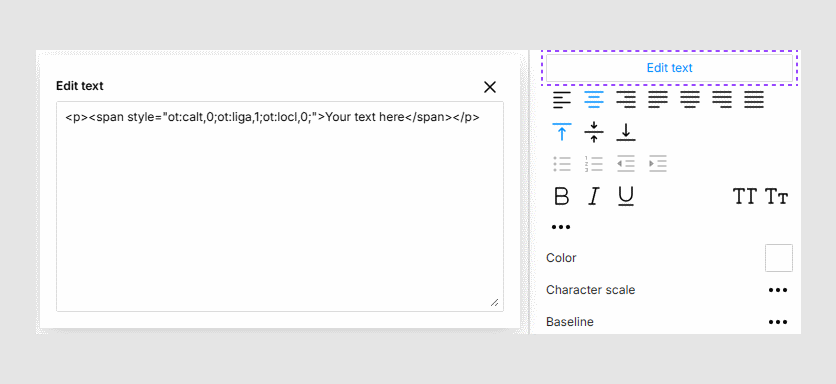836x384 pixels.
Task: Align text center
Action: click(593, 100)
